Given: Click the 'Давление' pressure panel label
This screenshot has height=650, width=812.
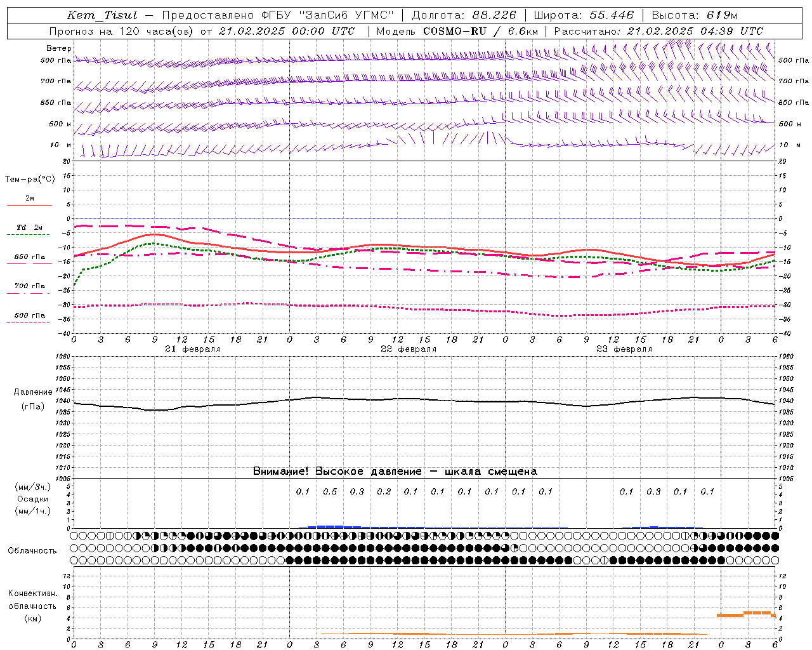Looking at the screenshot, I should click(x=33, y=392).
